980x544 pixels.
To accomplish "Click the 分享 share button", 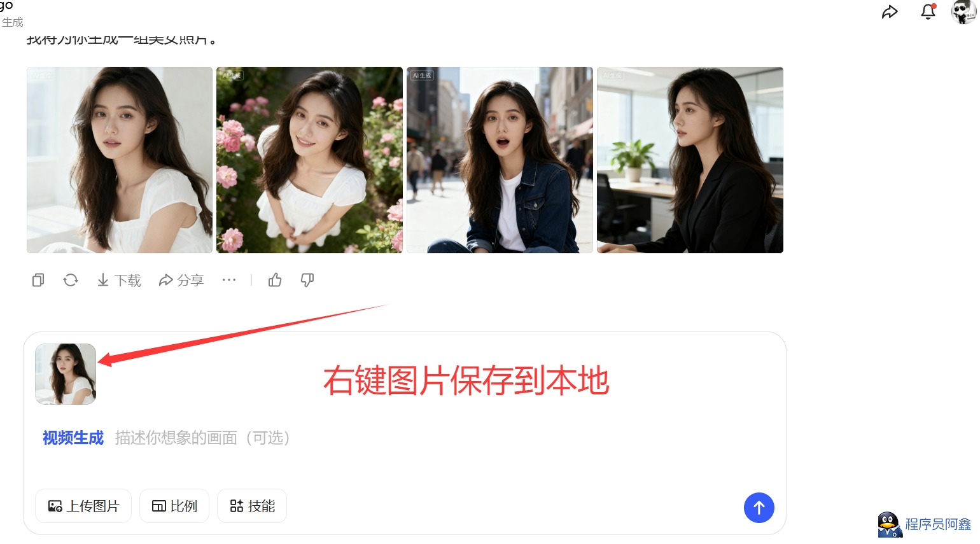I will [x=181, y=281].
